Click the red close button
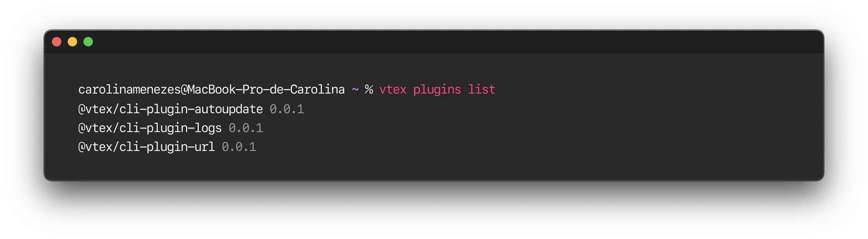This screenshot has height=239, width=868. [x=57, y=41]
